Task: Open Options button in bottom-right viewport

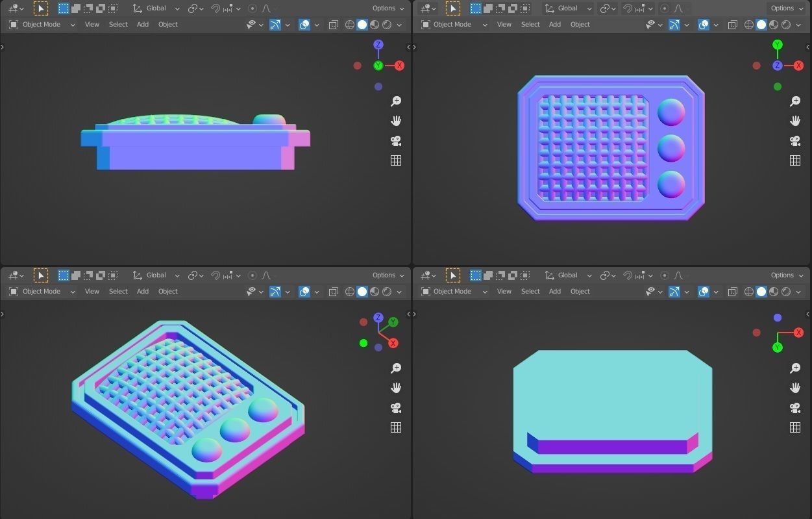Action: (787, 275)
